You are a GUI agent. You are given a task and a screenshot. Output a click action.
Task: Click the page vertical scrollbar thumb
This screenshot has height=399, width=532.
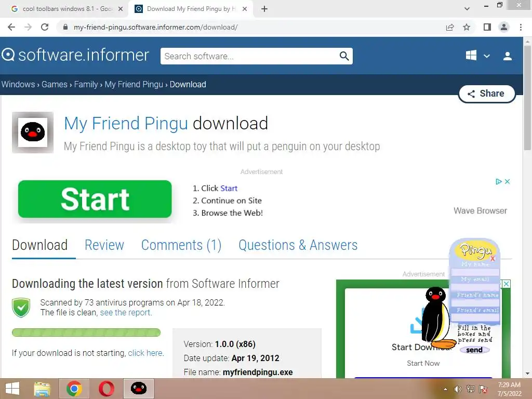click(x=527, y=98)
